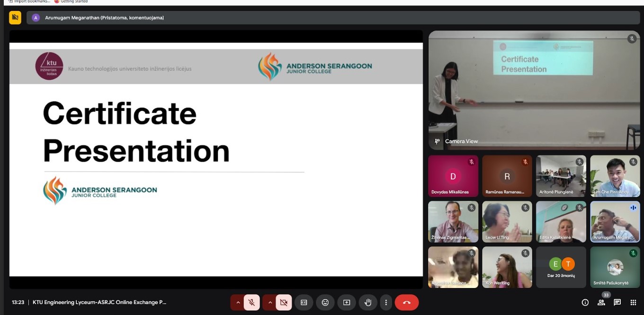
Task: Click meeting title KTU Engineering Lyceum-ASRJC text
Action: [99, 302]
